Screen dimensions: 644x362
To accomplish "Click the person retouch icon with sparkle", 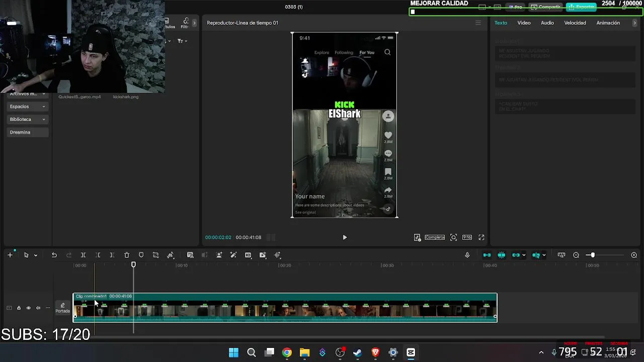I will click(x=219, y=255).
